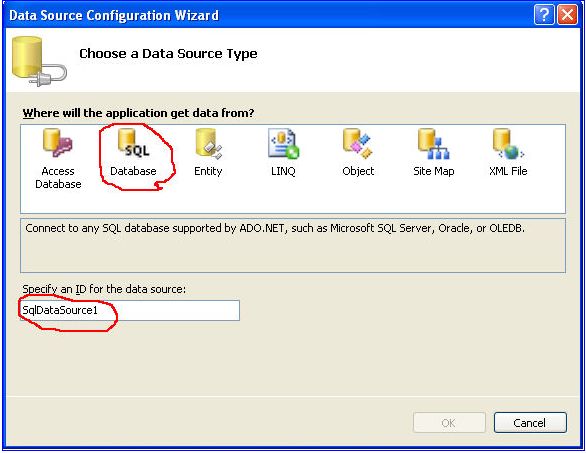Open help via the question mark button
The width and height of the screenshot is (586, 453).
[544, 15]
